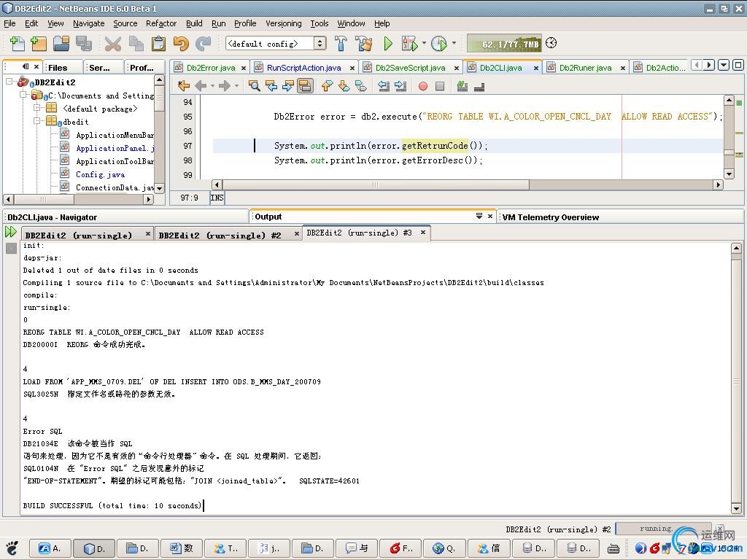747x560 pixels.
Task: Build the main project with the hammer icon
Action: coord(341,43)
